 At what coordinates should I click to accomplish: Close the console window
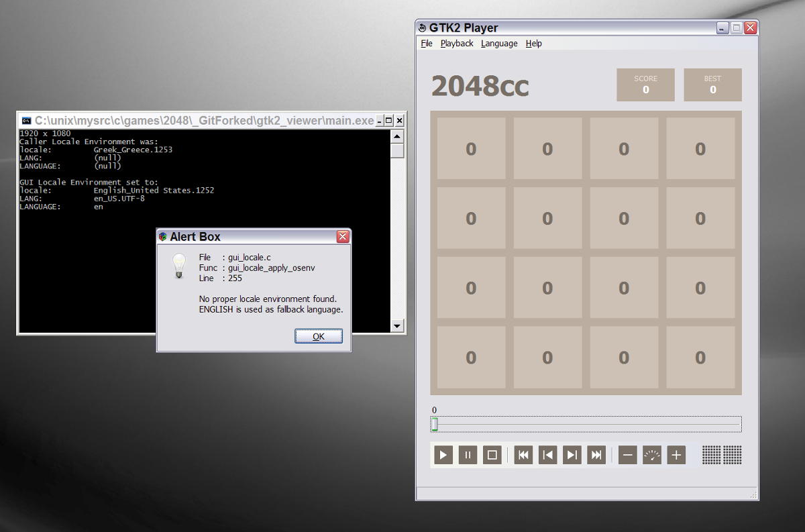click(x=399, y=121)
